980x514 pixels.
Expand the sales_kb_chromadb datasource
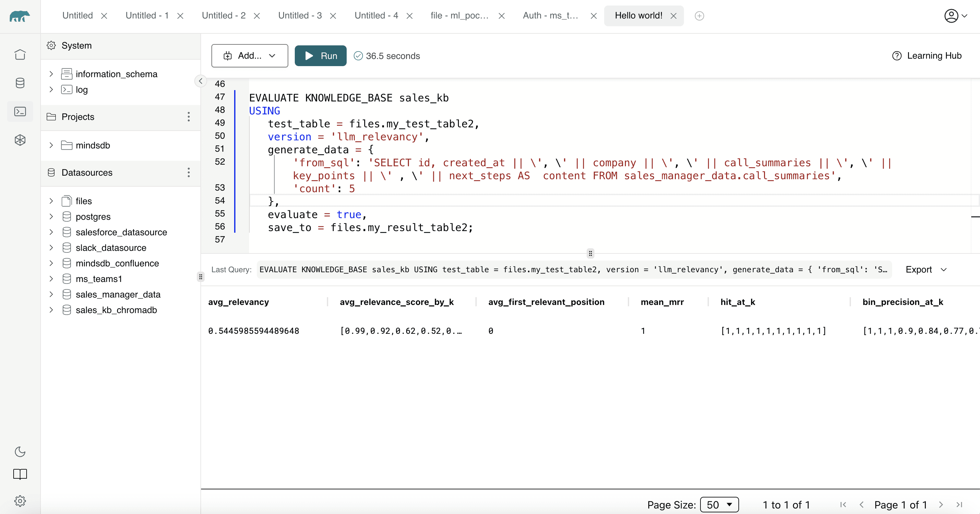pos(51,310)
